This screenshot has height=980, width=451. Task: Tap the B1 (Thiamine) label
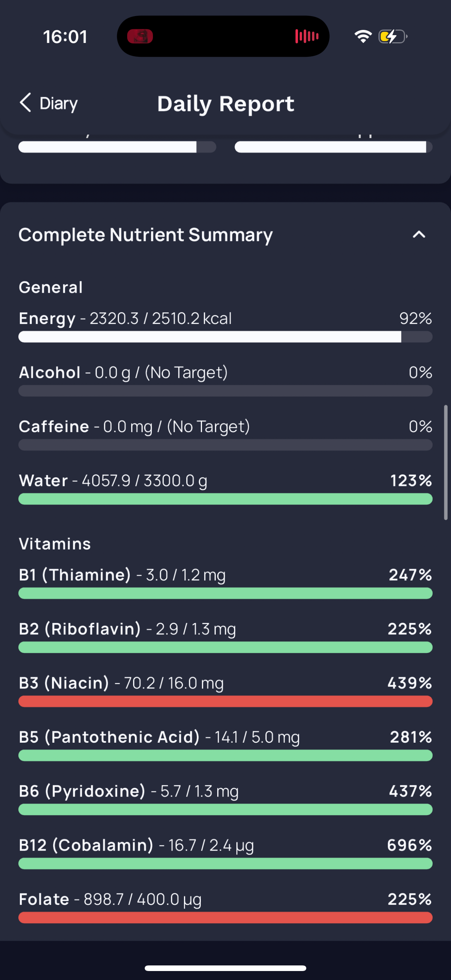click(74, 575)
